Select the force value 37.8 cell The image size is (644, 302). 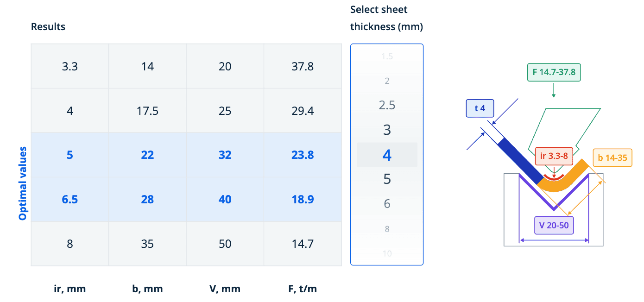303,66
